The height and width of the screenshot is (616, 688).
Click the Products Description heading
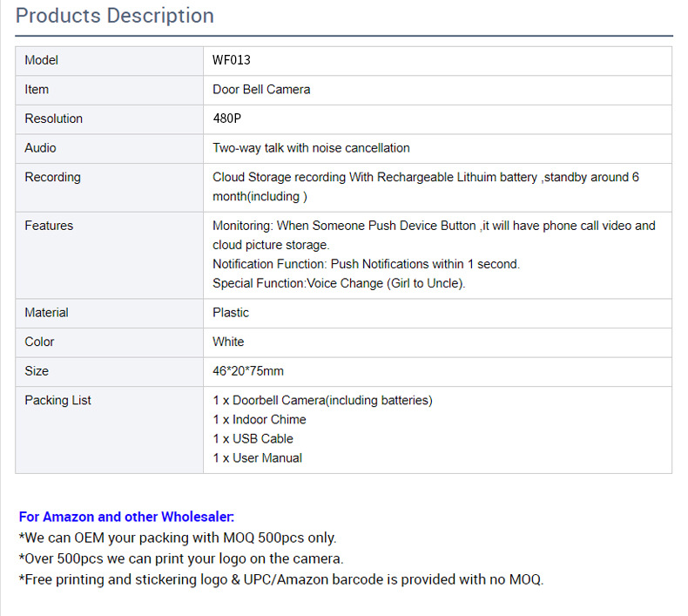tap(115, 16)
